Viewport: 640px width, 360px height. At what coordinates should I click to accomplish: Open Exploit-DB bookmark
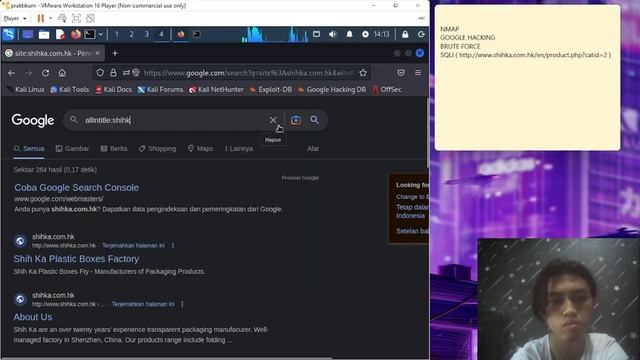(271, 89)
